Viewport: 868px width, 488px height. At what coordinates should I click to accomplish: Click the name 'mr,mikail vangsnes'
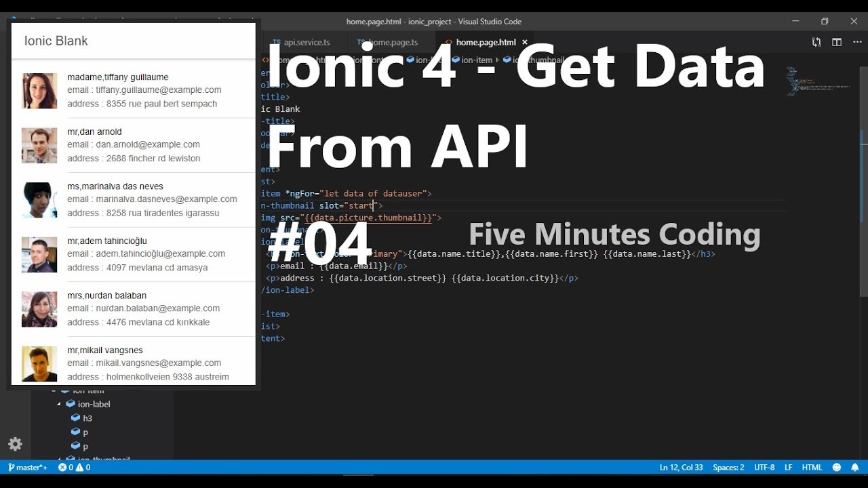pos(105,350)
